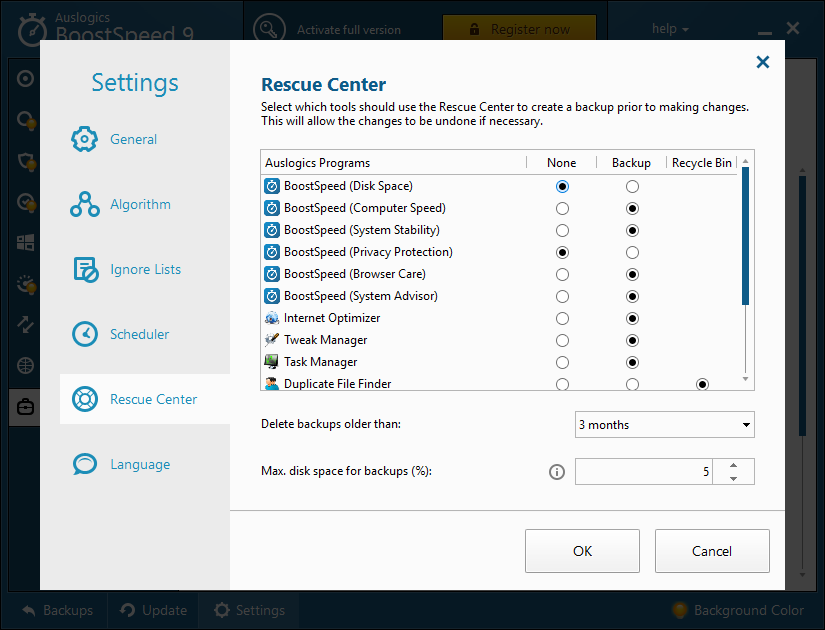This screenshot has height=630, width=825.
Task: Click the info icon for max disk space
Action: tap(557, 472)
